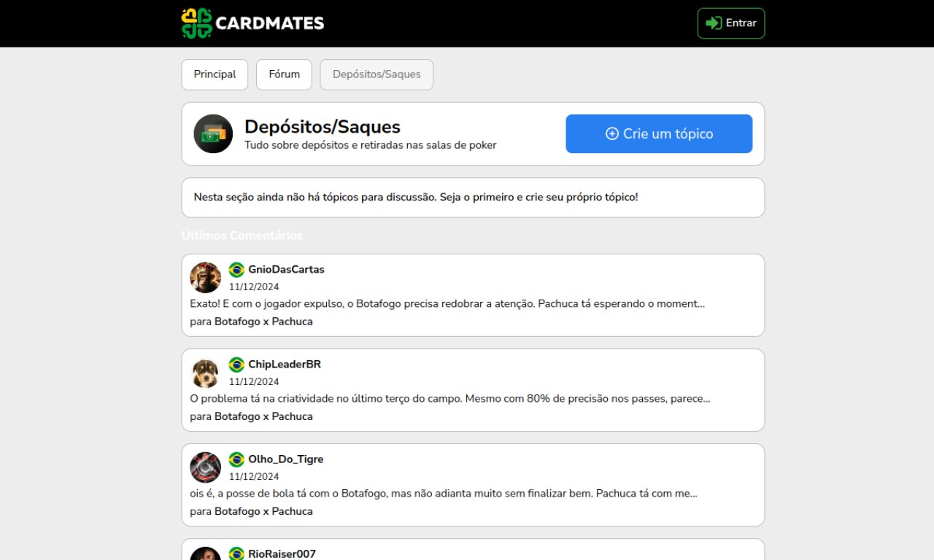
Task: Click Brazil flag next to ChipLeaderBR
Action: tap(236, 365)
